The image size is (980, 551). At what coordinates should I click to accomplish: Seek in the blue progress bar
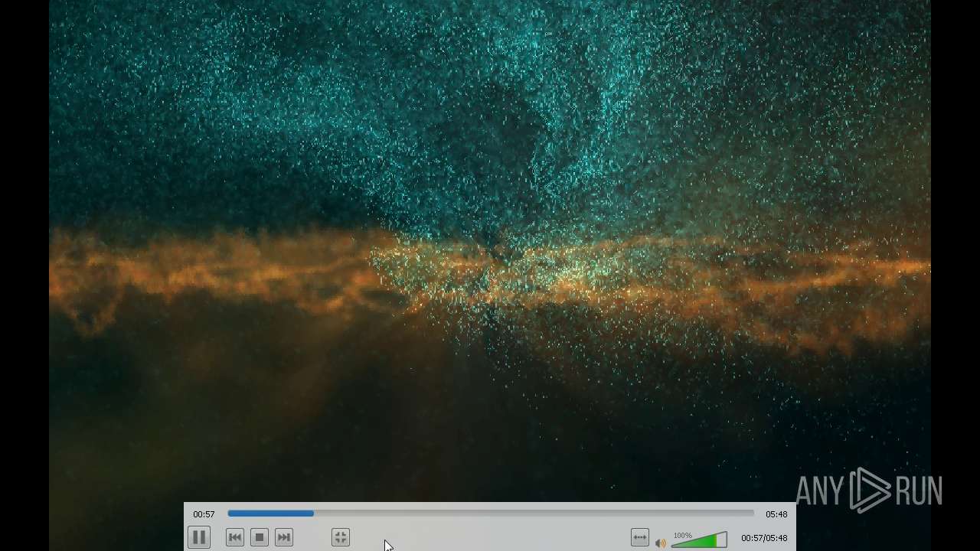491,514
